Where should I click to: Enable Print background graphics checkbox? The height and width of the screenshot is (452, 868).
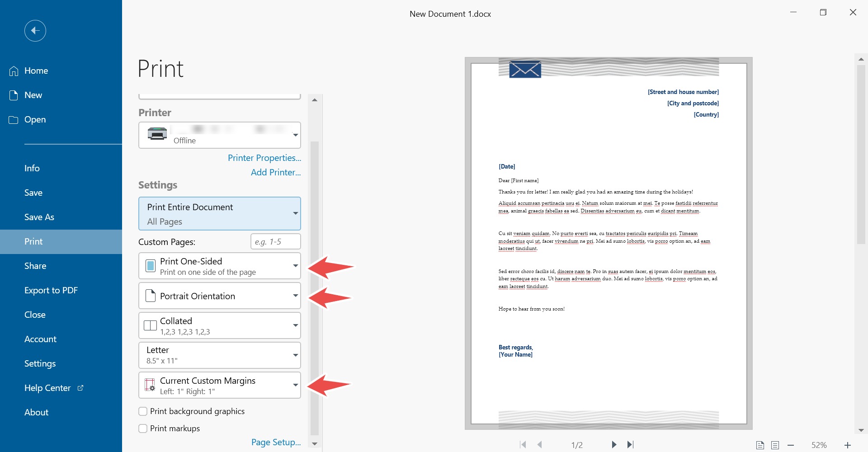click(x=143, y=411)
